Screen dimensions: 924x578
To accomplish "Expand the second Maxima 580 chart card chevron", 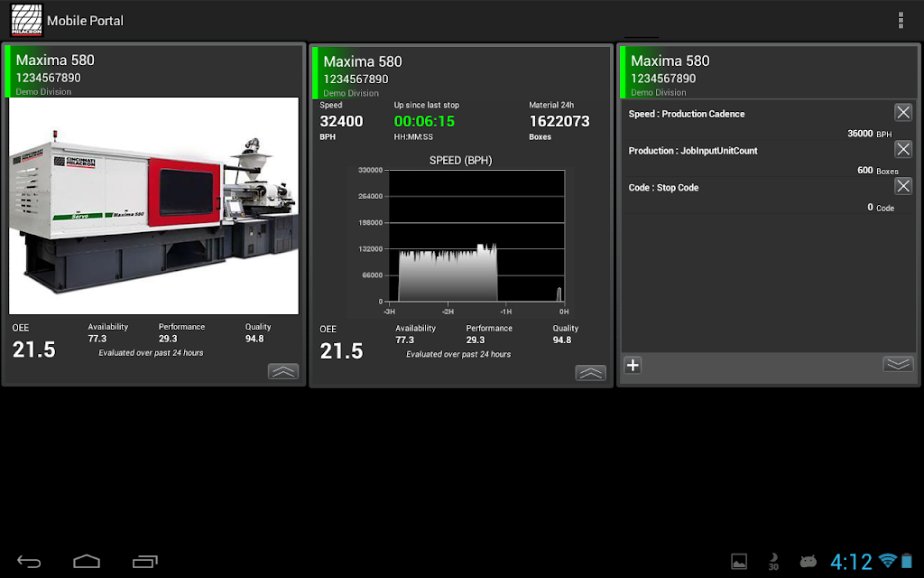I will [x=590, y=373].
